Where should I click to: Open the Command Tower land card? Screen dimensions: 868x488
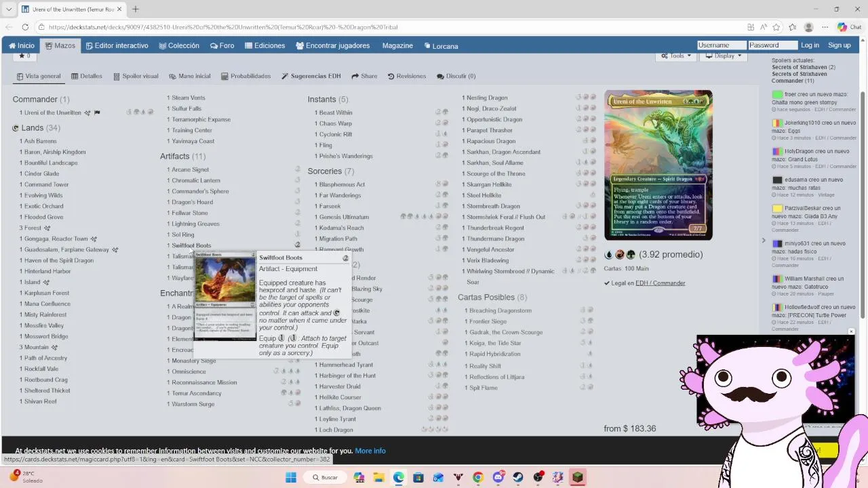click(x=46, y=184)
